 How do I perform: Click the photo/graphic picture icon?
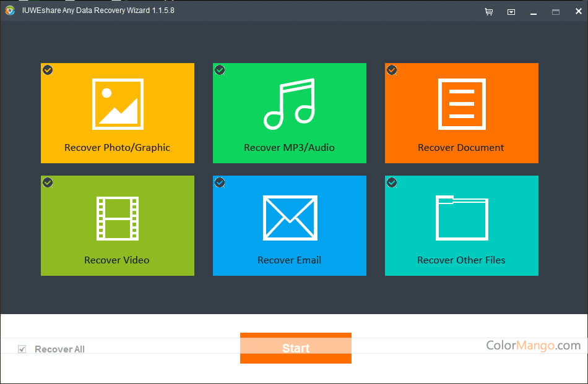tap(118, 104)
